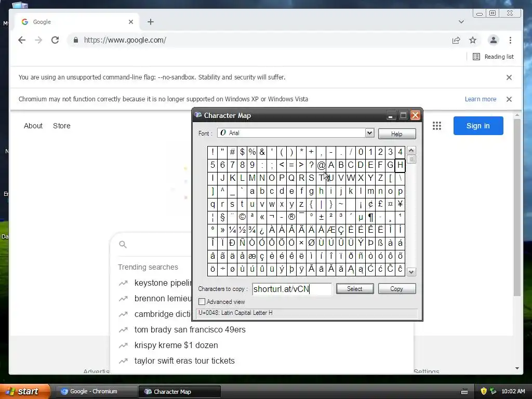
Task: Bookmark this page with the star
Action: point(473,41)
